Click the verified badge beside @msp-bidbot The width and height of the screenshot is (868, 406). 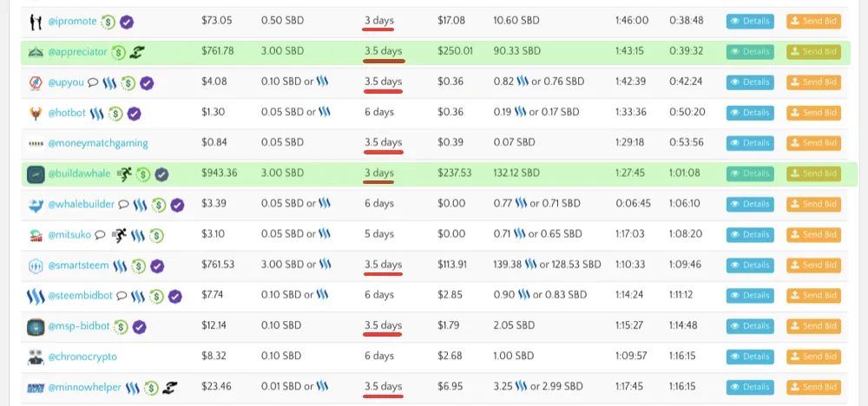[x=139, y=327]
